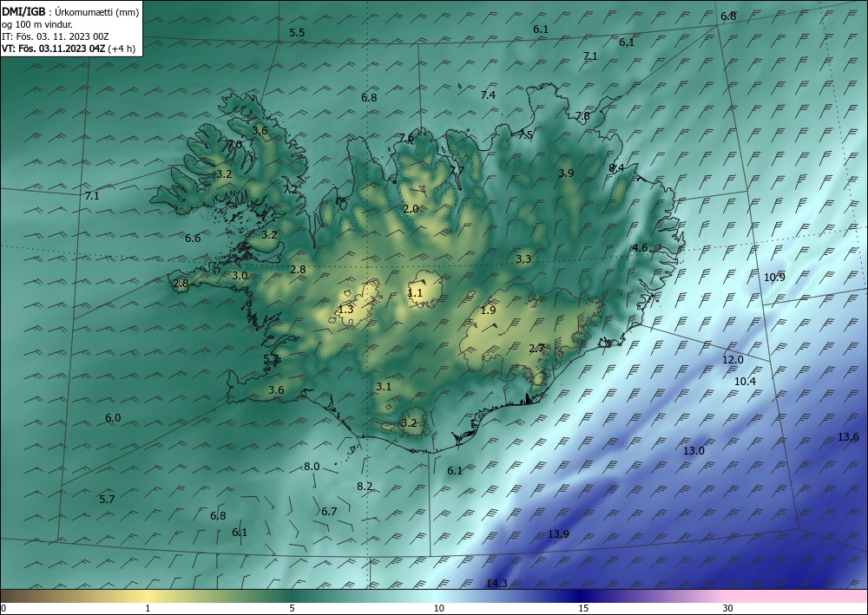Click the 6.0 value southwest of Iceland
The image size is (868, 615).
click(x=113, y=418)
